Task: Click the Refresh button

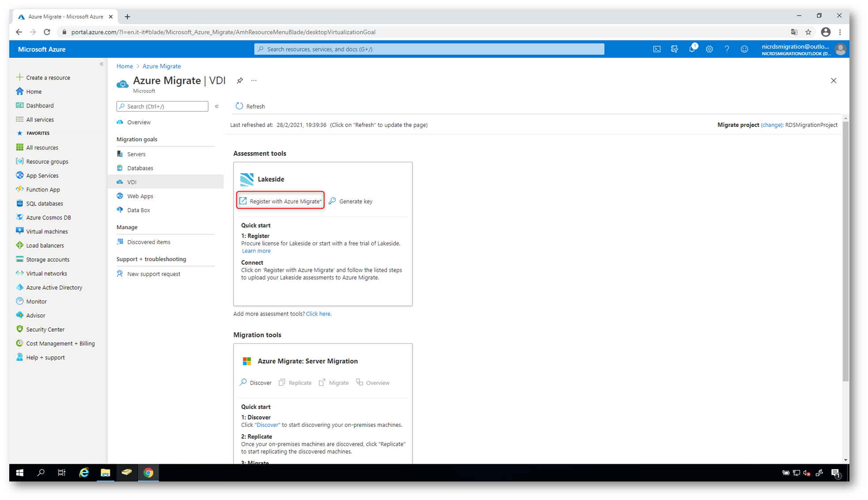Action: tap(250, 106)
